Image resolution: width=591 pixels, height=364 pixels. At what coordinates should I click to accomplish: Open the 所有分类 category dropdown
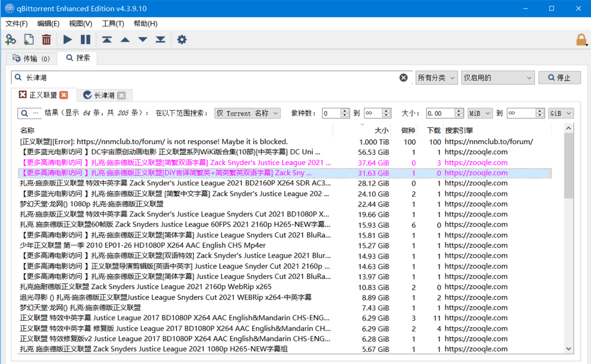437,78
